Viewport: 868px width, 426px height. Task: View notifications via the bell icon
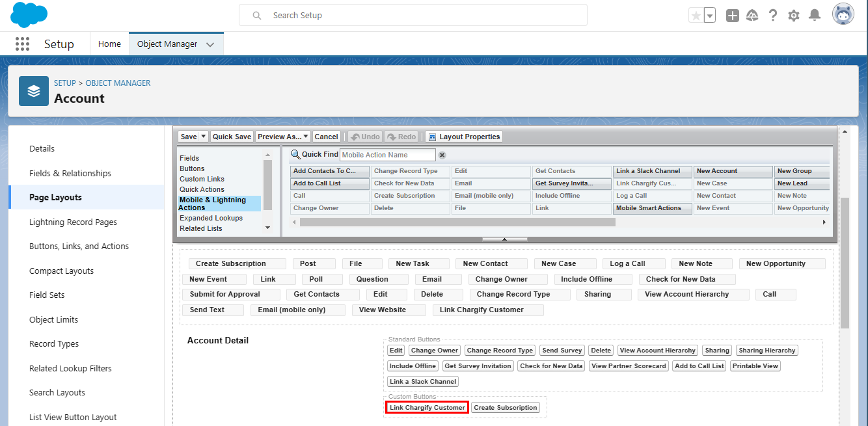(x=814, y=14)
